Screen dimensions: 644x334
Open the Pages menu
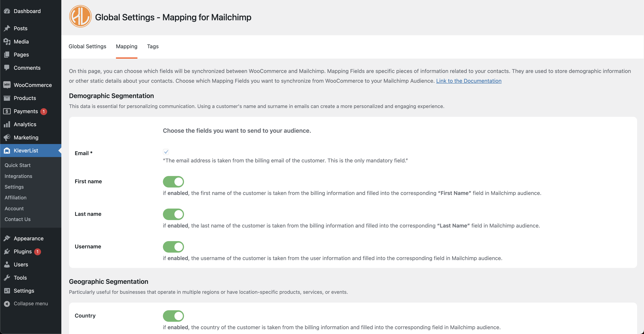click(x=21, y=54)
